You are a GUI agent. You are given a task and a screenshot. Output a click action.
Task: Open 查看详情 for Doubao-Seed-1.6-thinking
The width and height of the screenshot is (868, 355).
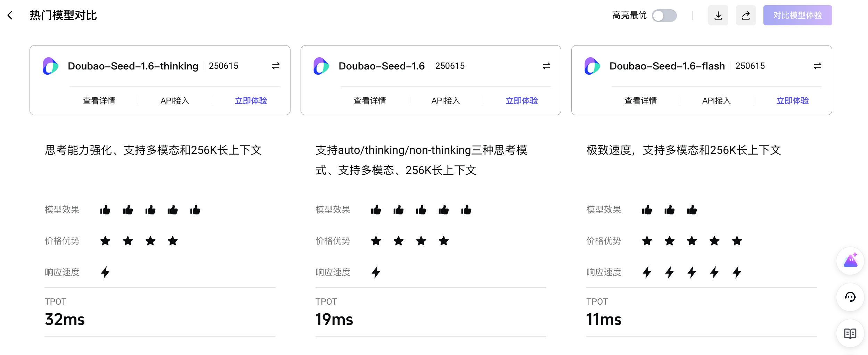99,101
